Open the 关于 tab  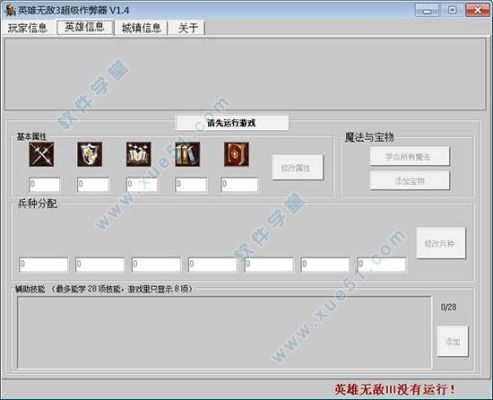188,28
